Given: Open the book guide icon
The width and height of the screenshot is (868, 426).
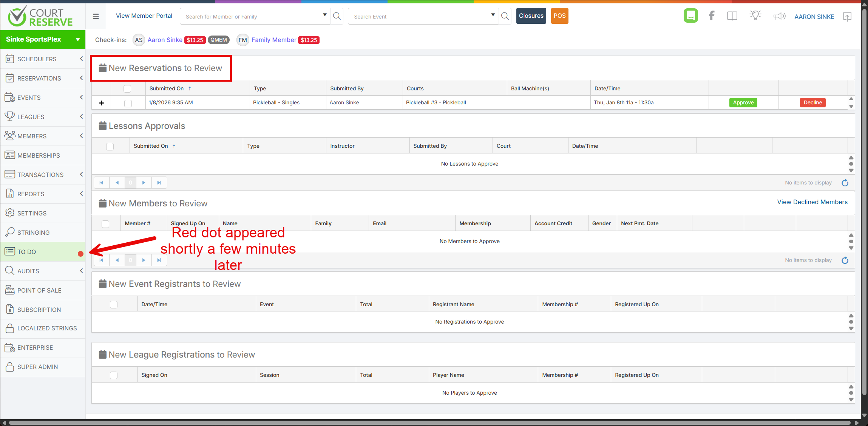Looking at the screenshot, I should point(732,16).
